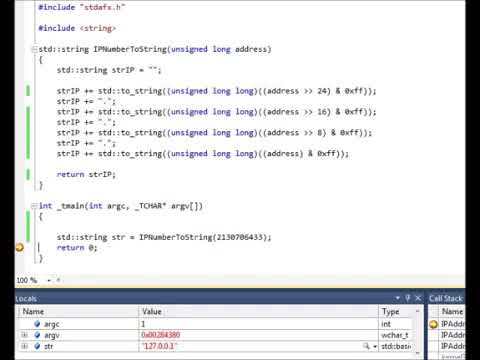Click the argv value 0x00284380

pos(161,335)
